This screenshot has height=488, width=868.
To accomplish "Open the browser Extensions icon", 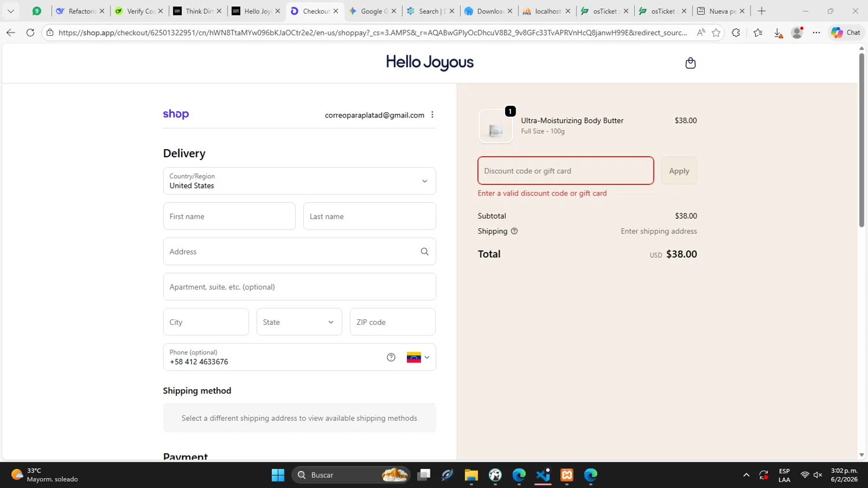I will pyautogui.click(x=736, y=32).
